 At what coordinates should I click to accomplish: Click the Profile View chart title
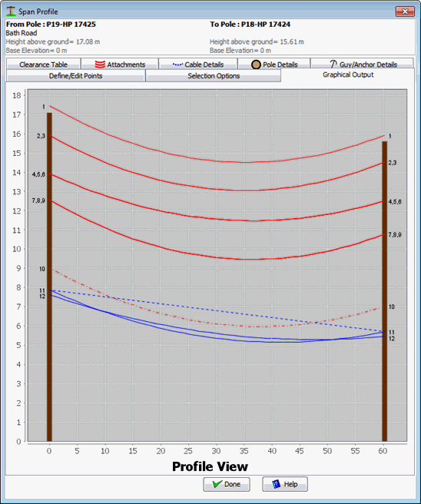(210, 466)
